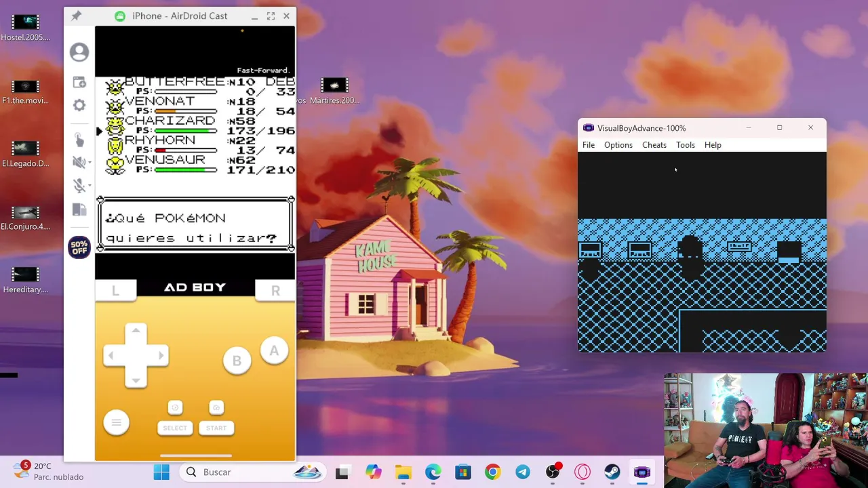Launch Copilot from the taskbar
The width and height of the screenshot is (868, 488).
point(373,472)
